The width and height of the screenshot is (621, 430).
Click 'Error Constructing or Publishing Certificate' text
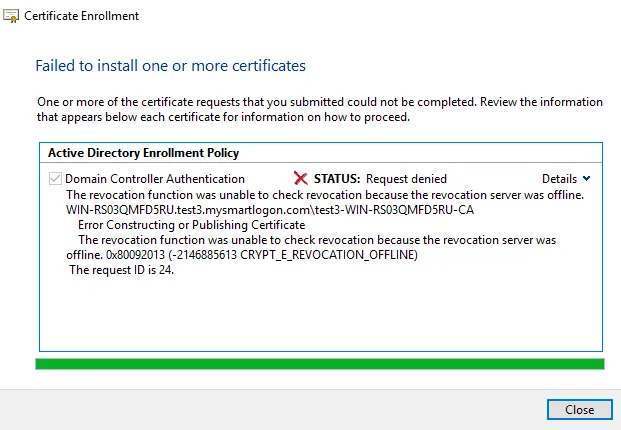[191, 225]
